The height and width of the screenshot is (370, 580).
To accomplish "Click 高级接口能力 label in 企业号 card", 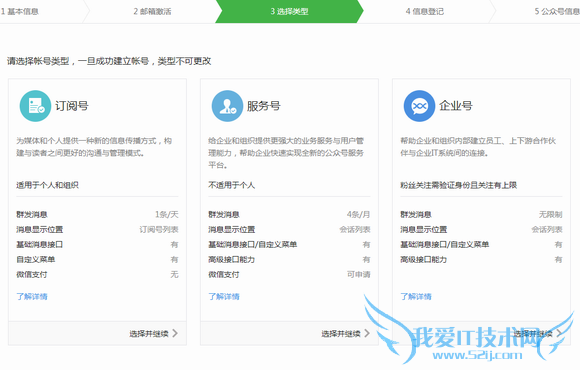I will tap(424, 259).
